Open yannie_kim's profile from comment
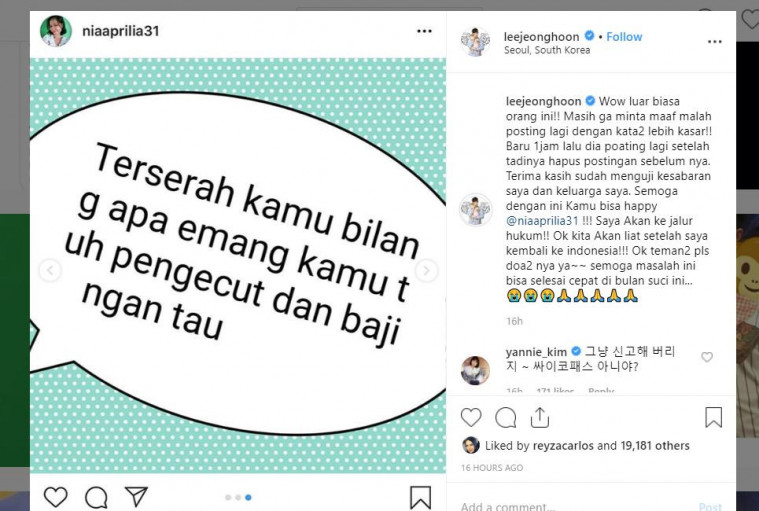Image resolution: width=759 pixels, height=511 pixels. click(536, 352)
